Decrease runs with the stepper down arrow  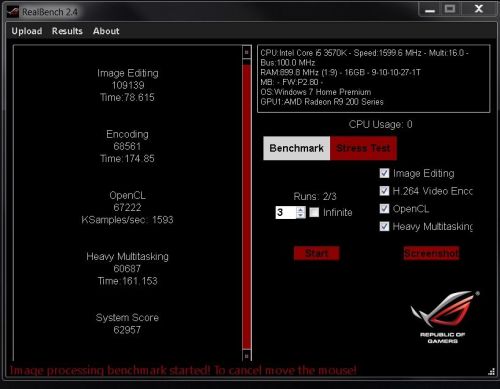coord(300,215)
